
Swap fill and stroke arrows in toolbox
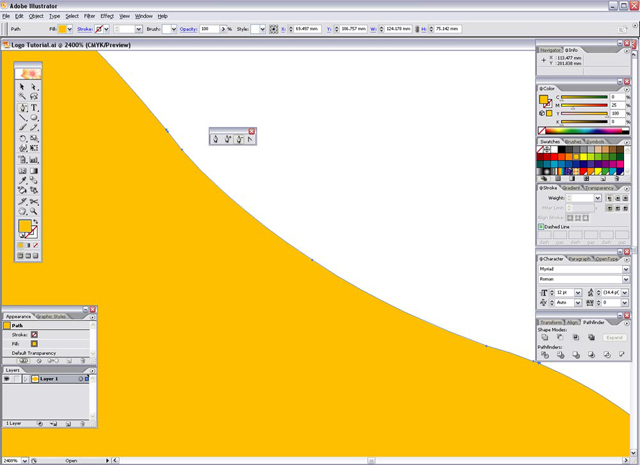pos(36,221)
